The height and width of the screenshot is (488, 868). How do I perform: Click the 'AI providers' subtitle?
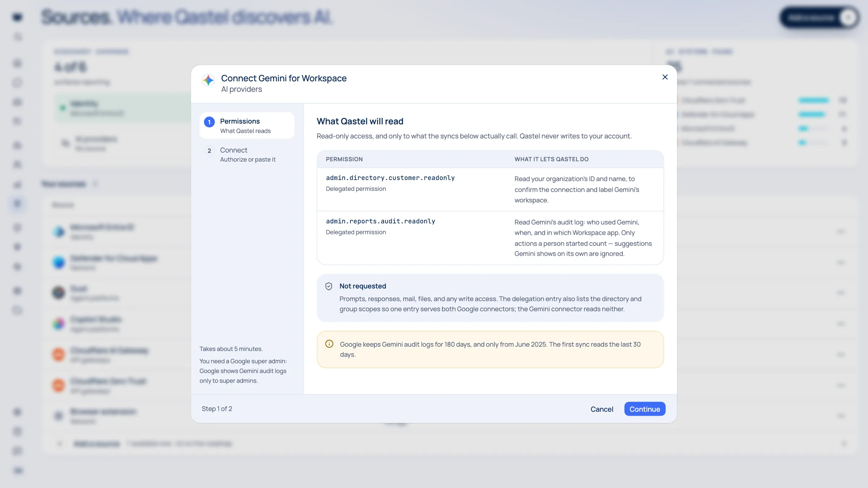(x=242, y=89)
